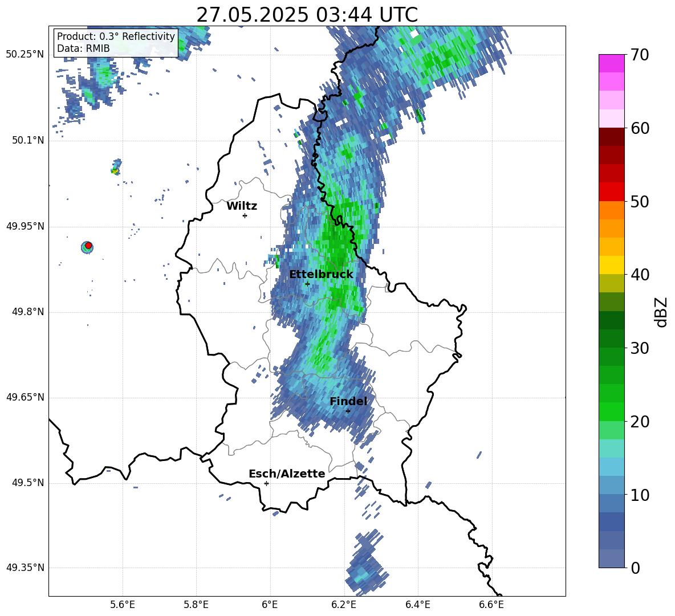The image size is (675, 616).
Task: Click the 5.6°E longitude tick label
Action: point(123,605)
